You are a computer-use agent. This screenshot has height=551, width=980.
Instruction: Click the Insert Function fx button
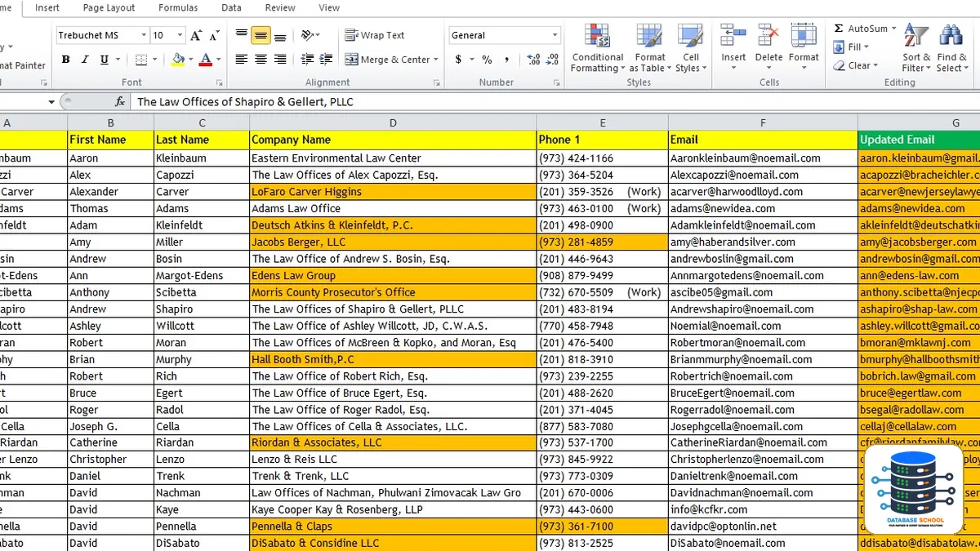point(120,102)
